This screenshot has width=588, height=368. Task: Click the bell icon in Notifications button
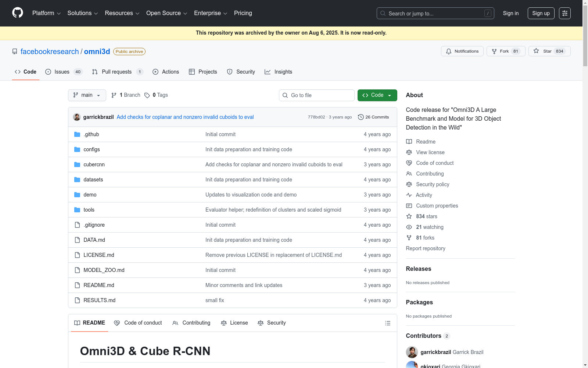pyautogui.click(x=449, y=52)
